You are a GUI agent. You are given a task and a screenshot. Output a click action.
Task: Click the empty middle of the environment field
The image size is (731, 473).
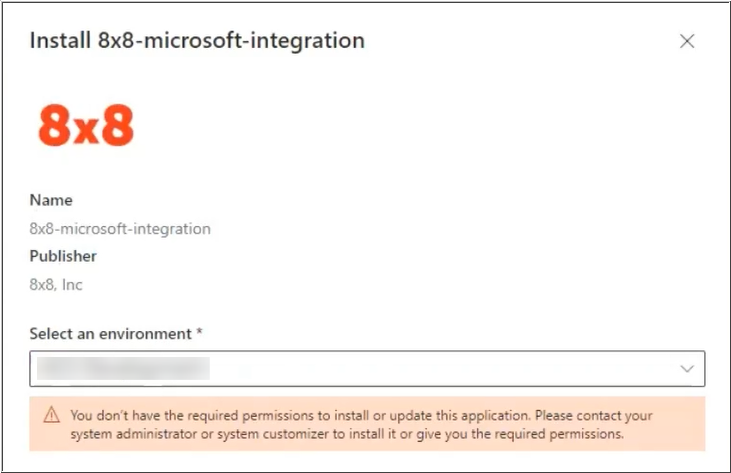(443, 369)
